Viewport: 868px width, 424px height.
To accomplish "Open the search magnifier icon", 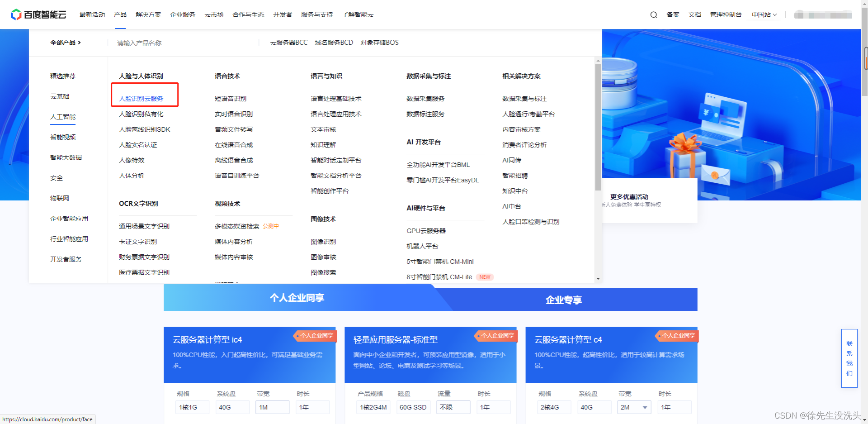I will (654, 15).
